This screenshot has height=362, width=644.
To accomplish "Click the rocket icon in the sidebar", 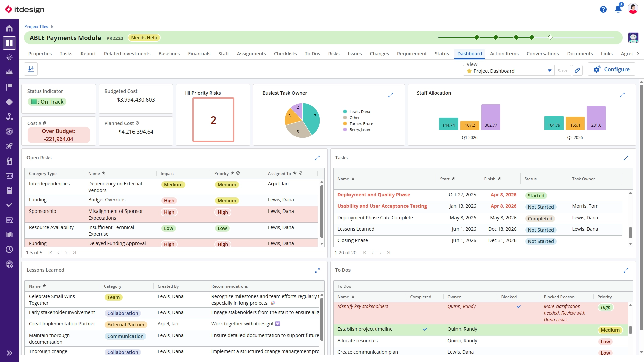I will click(x=9, y=146).
